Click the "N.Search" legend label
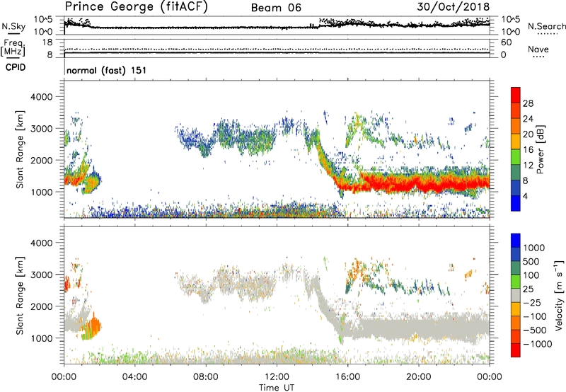 tap(547, 26)
